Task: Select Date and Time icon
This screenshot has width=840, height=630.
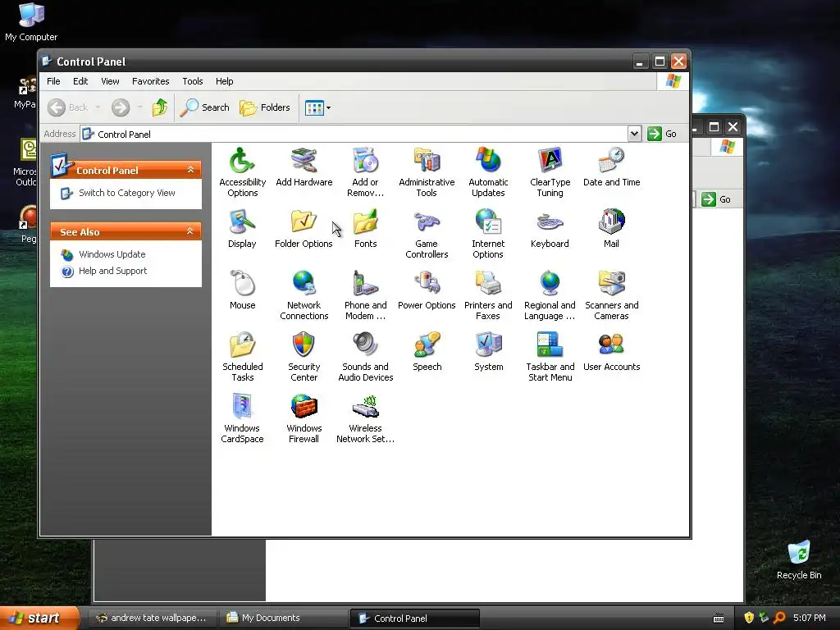Action: pyautogui.click(x=611, y=161)
